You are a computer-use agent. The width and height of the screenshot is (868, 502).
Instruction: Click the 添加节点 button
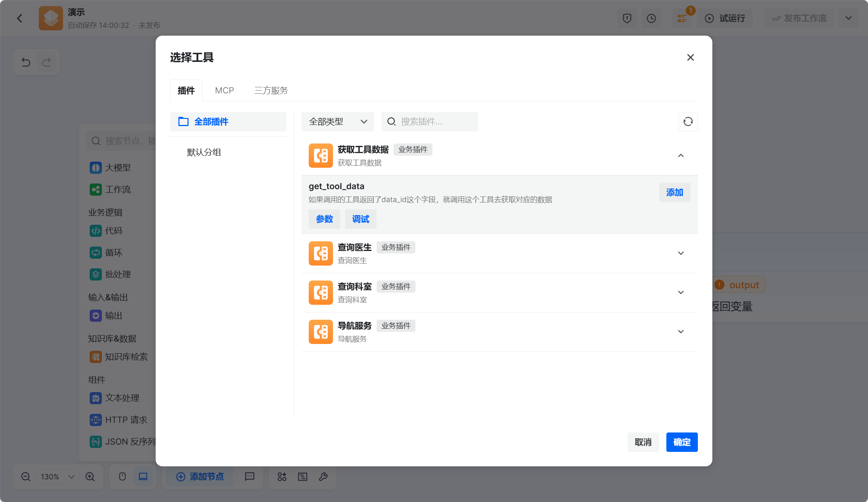200,477
